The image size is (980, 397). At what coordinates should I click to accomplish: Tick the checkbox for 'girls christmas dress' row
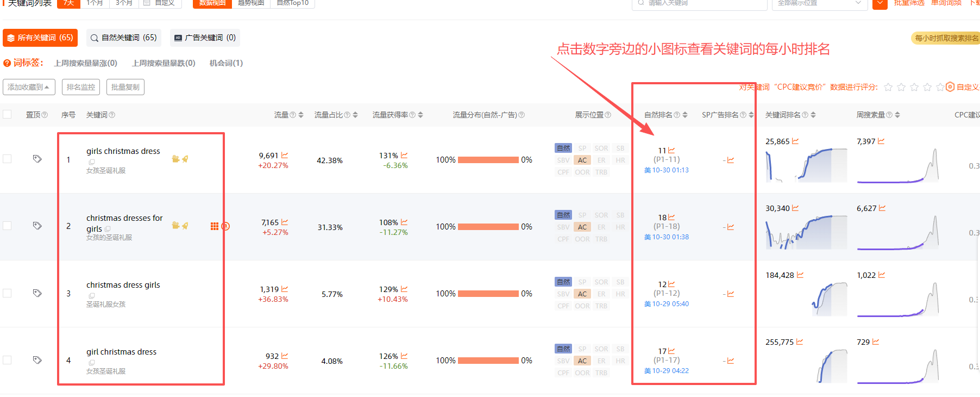7,159
